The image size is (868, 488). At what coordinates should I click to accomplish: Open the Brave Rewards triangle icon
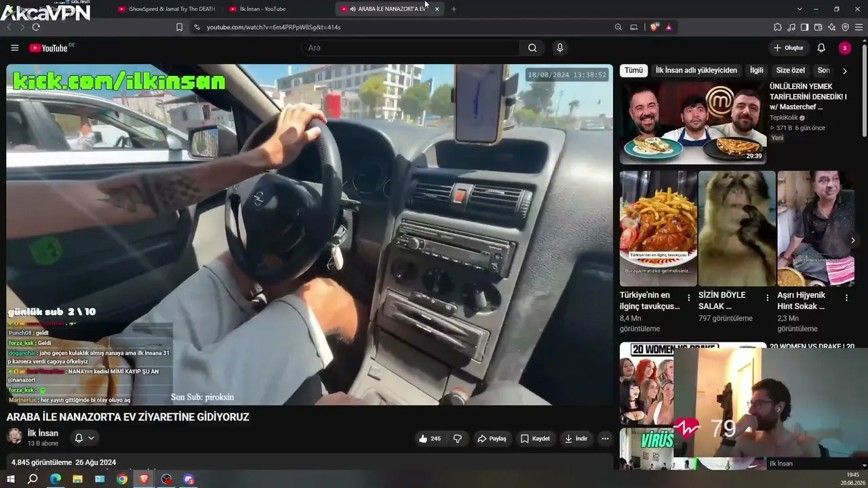669,27
